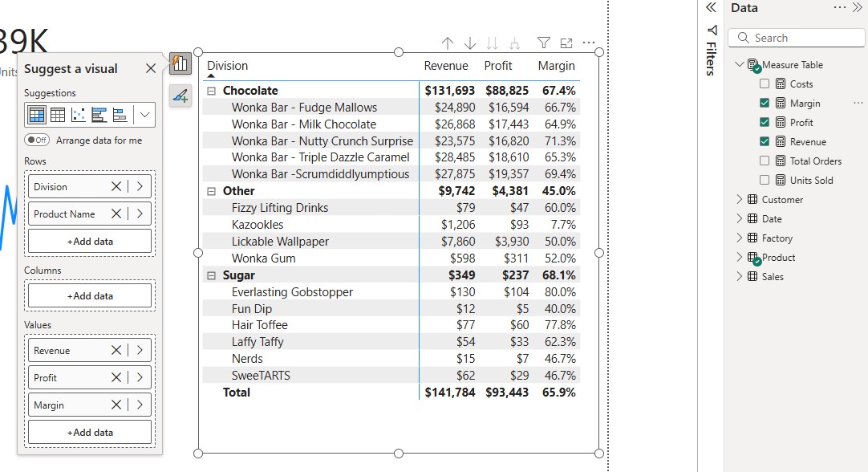Open Division field options arrow
Viewport: 868px width, 472px height.
pyautogui.click(x=140, y=187)
